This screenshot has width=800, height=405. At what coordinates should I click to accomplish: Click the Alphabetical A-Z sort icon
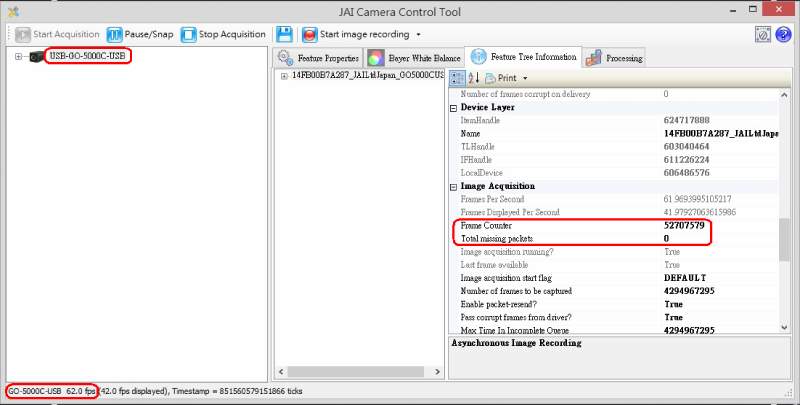473,78
